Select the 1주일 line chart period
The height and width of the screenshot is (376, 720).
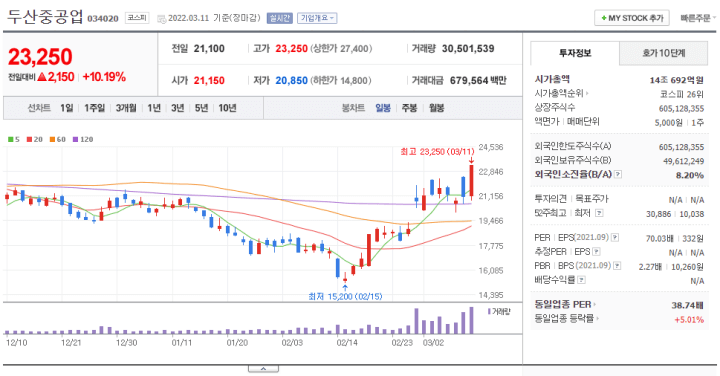95,108
